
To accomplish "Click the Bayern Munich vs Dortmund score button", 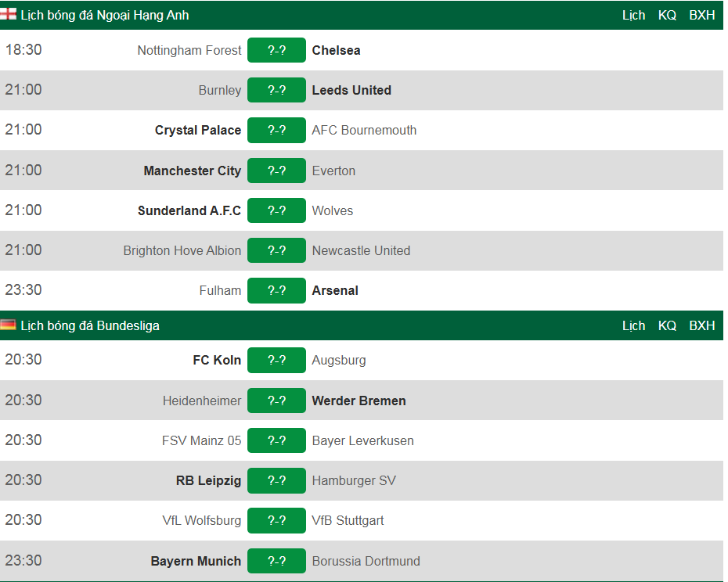I will (x=276, y=561).
